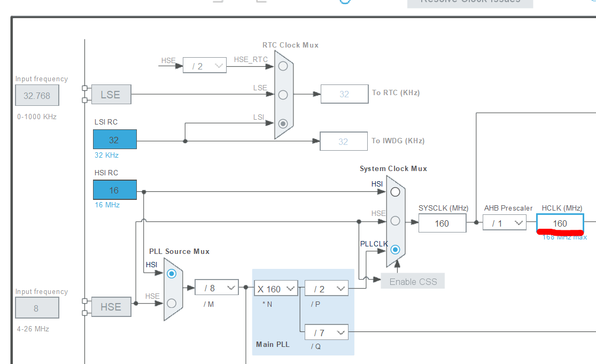Select HSE in the System Clock Mux
Image resolution: width=596 pixels, height=364 pixels.
tap(394, 220)
